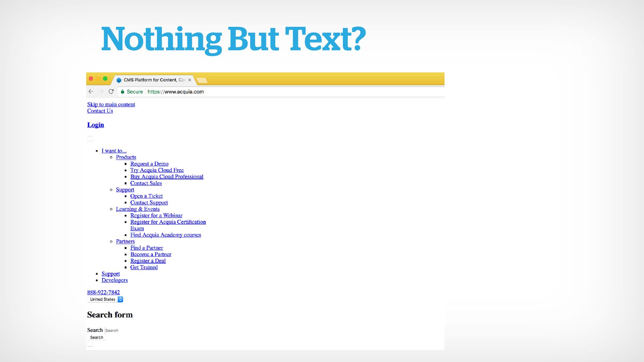Click Open a Ticket link

point(147,196)
